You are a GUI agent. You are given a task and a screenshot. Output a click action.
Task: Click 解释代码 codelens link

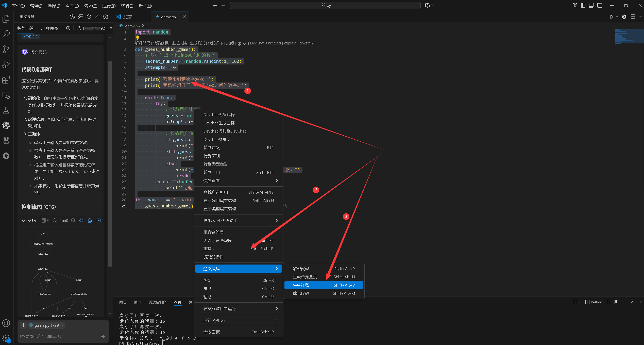(142, 43)
